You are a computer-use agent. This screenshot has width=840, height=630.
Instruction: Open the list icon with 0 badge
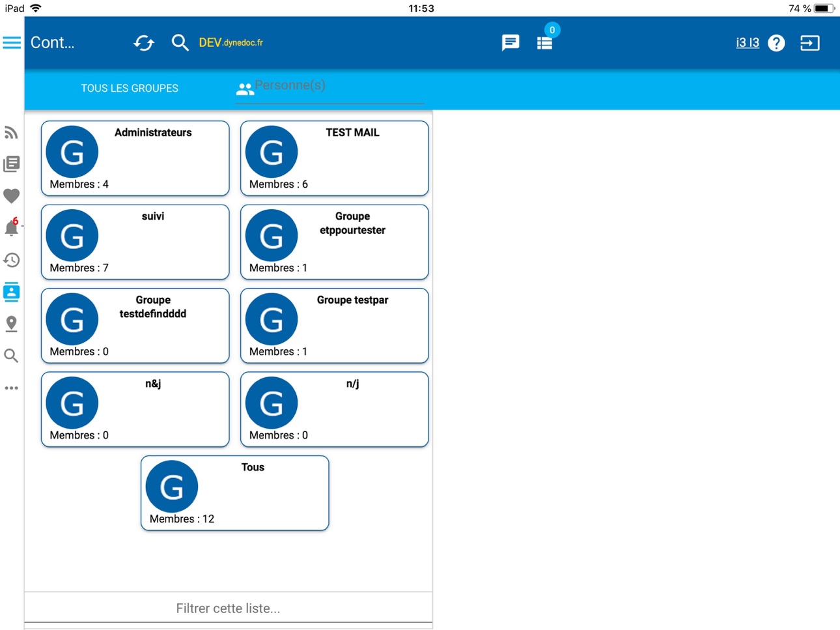click(x=545, y=43)
